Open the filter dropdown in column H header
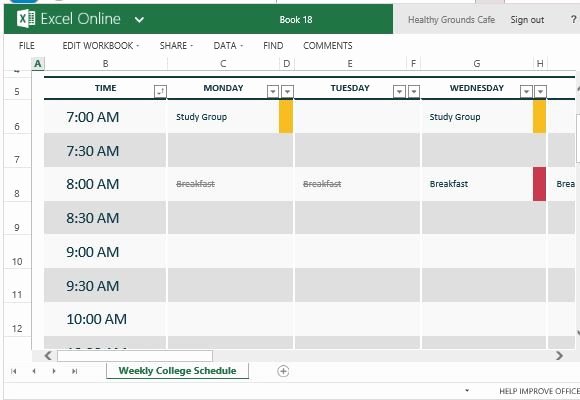Image resolution: width=580 pixels, height=400 pixels. (x=540, y=91)
